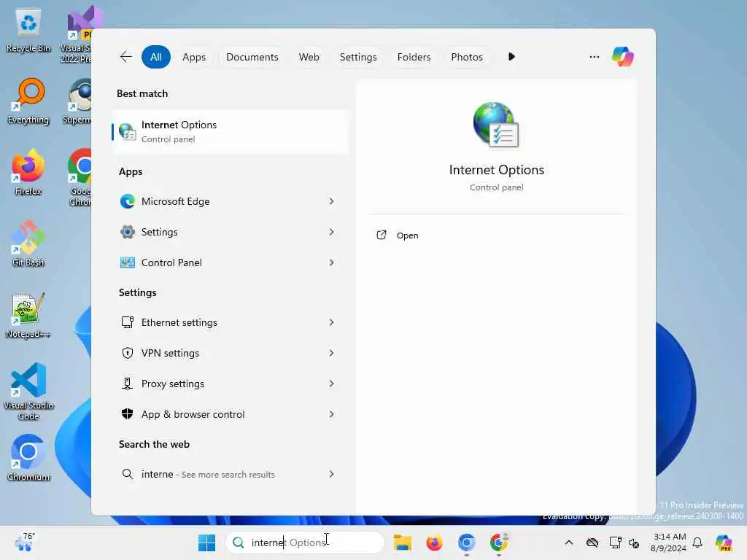Click the Control Panel icon result
747x560 pixels.
coord(127,262)
